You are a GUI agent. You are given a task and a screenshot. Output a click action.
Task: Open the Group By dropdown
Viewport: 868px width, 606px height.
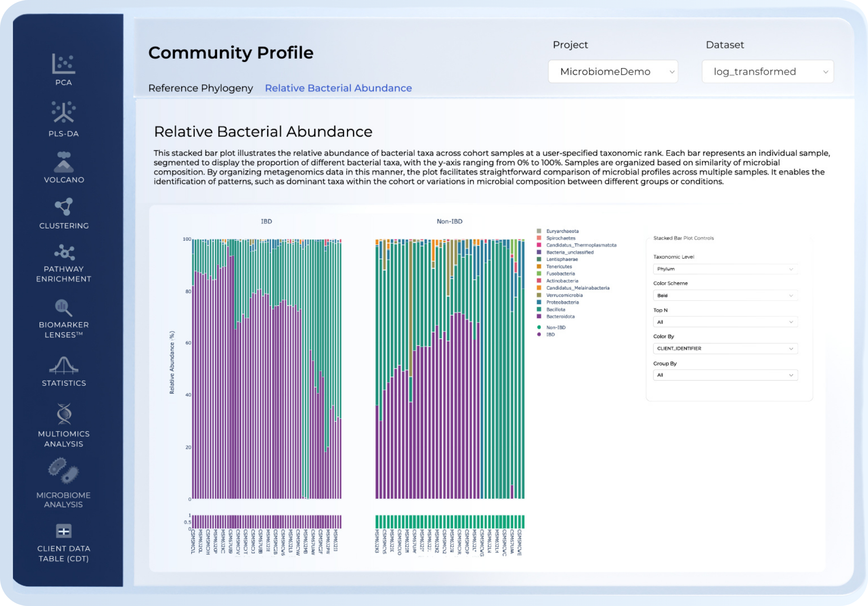[725, 375]
